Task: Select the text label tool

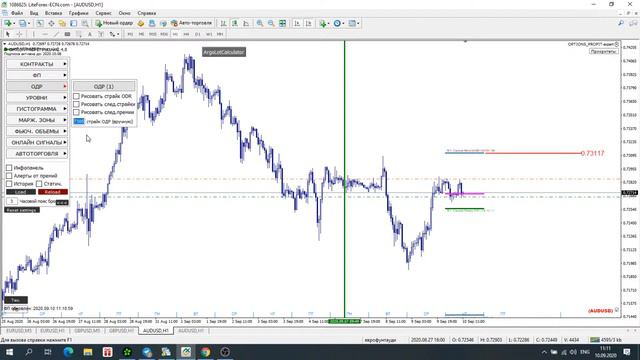Action: click(101, 34)
